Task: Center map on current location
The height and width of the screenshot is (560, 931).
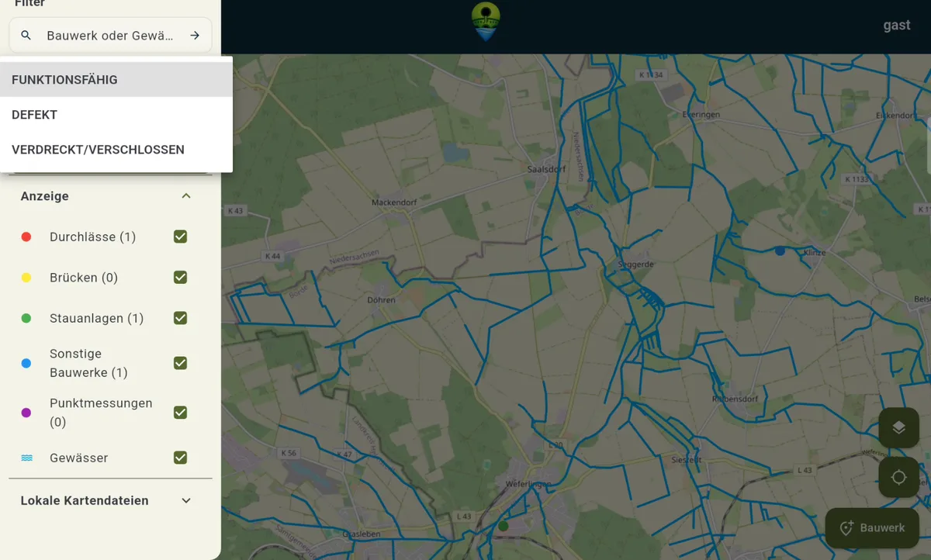Action: pos(898,477)
